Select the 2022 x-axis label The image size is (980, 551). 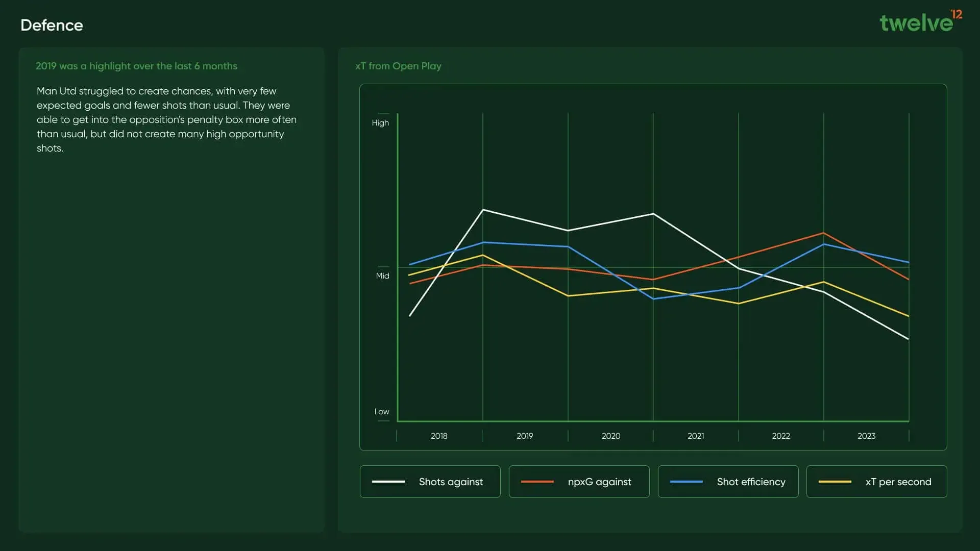(x=781, y=436)
